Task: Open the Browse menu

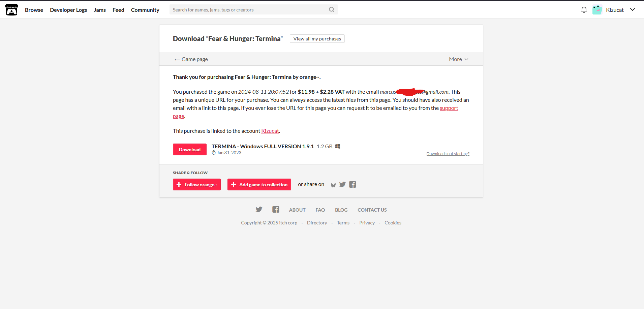Action: point(34,10)
